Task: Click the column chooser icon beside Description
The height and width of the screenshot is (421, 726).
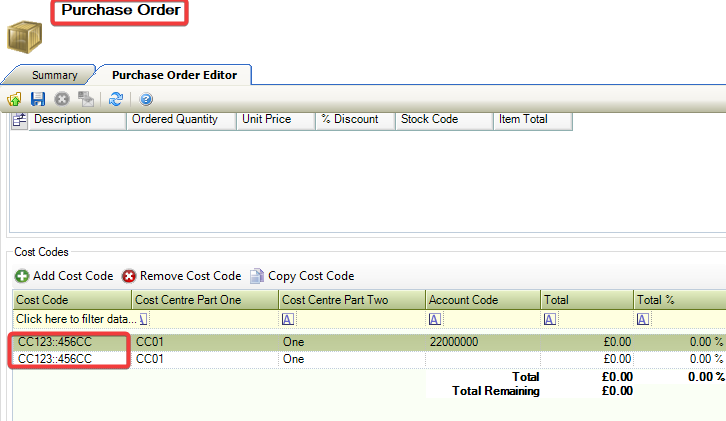Action: point(19,120)
